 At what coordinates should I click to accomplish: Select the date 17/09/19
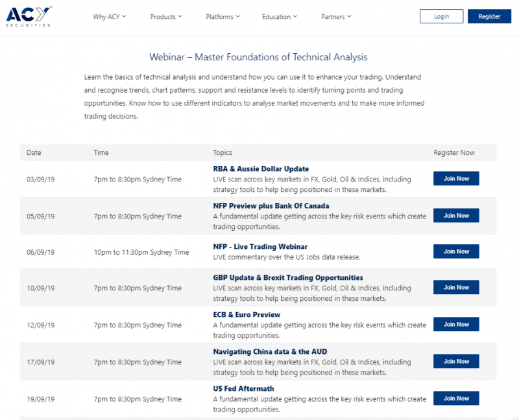click(x=41, y=362)
